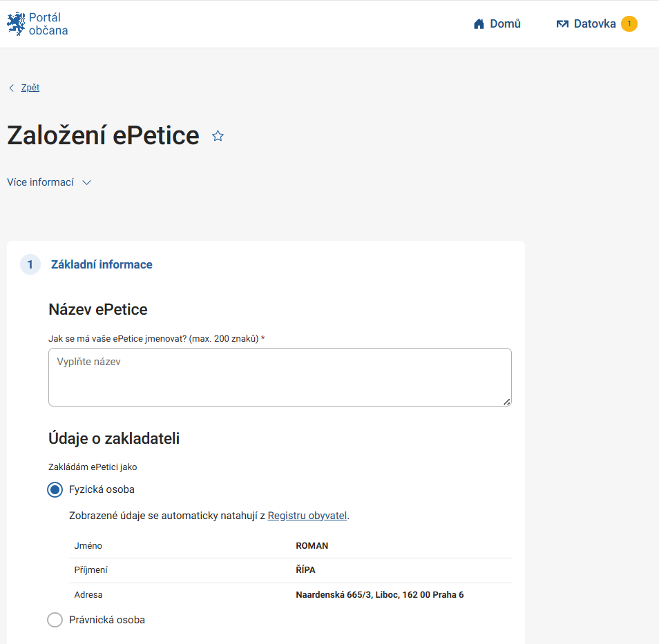
Task: Select Právnická osoba radio button
Action: tap(55, 620)
